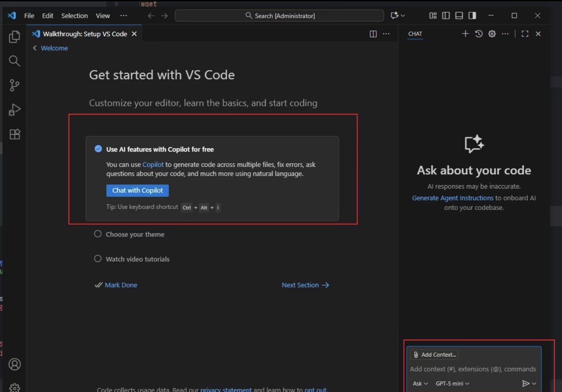The height and width of the screenshot is (392, 562).
Task: Show chat history clock icon
Action: pyautogui.click(x=479, y=34)
